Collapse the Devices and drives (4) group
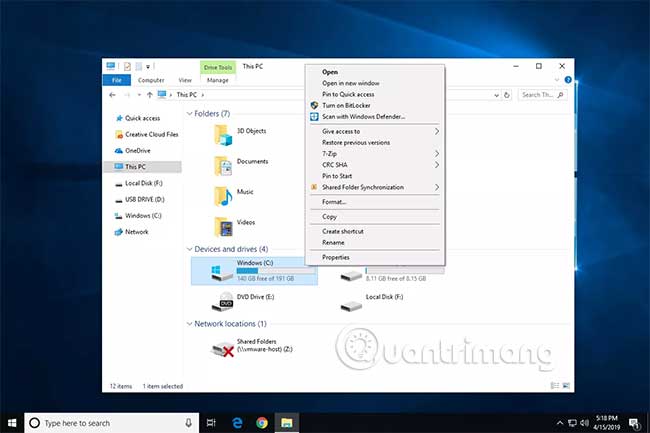The height and width of the screenshot is (433, 650). [189, 249]
